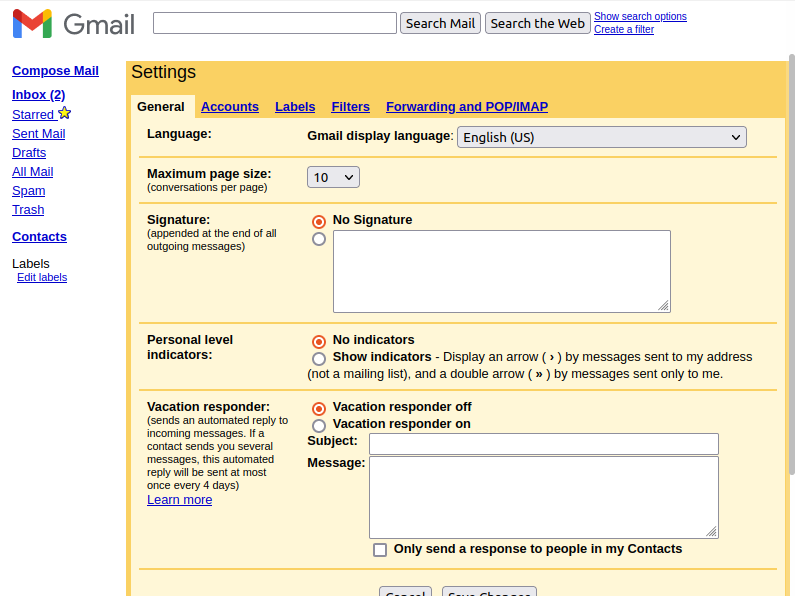Open Show search options link
The image size is (795, 596).
pyautogui.click(x=640, y=16)
